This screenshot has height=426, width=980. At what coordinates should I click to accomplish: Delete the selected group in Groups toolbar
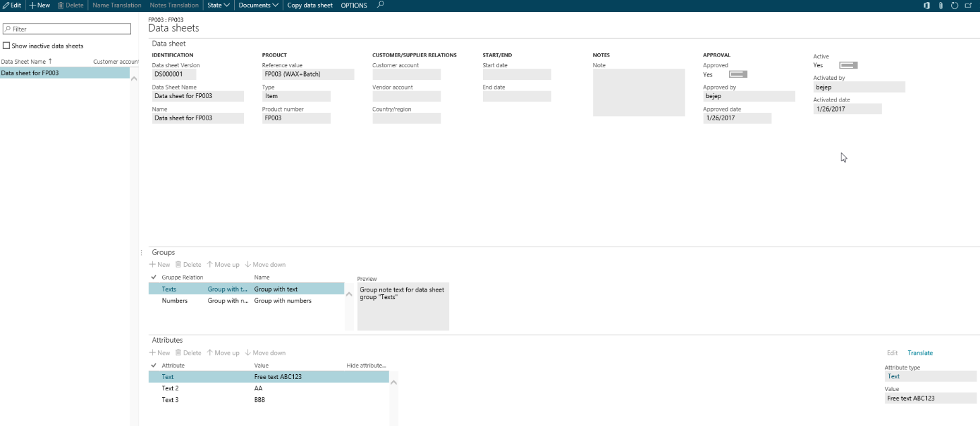click(188, 265)
